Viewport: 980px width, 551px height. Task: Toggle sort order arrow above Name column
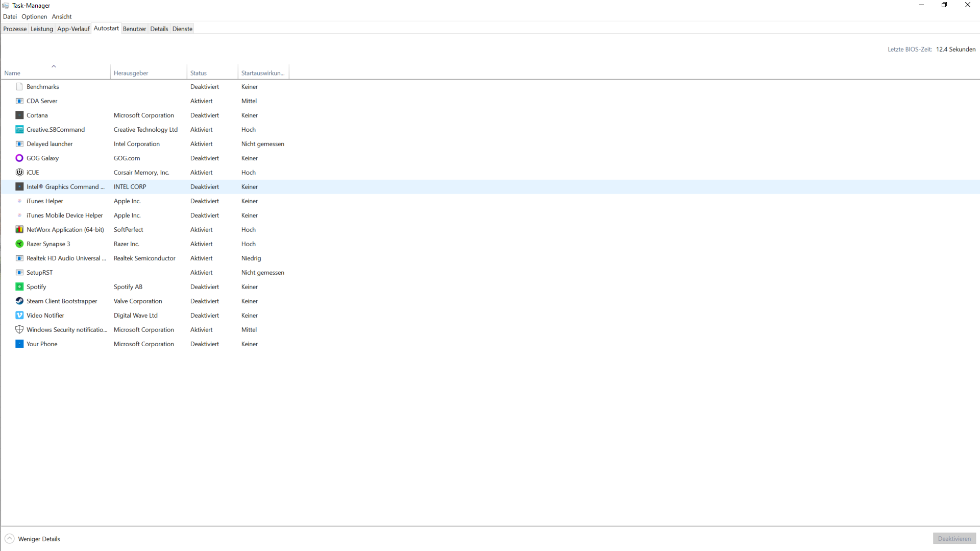point(54,66)
